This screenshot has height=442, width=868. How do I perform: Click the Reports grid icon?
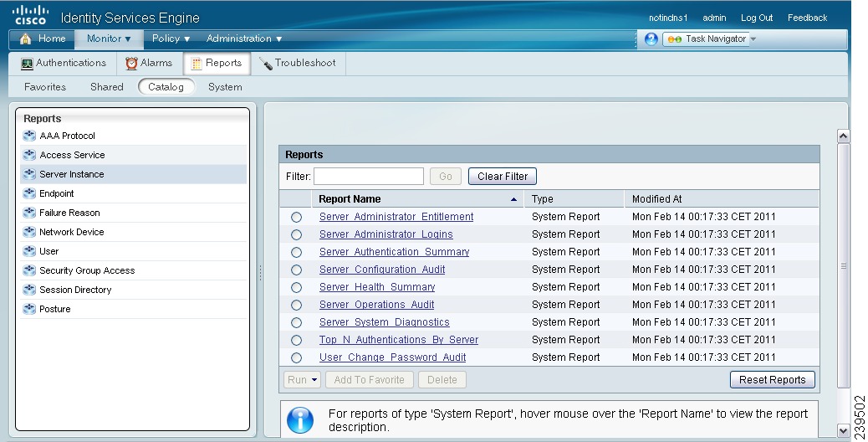point(197,64)
